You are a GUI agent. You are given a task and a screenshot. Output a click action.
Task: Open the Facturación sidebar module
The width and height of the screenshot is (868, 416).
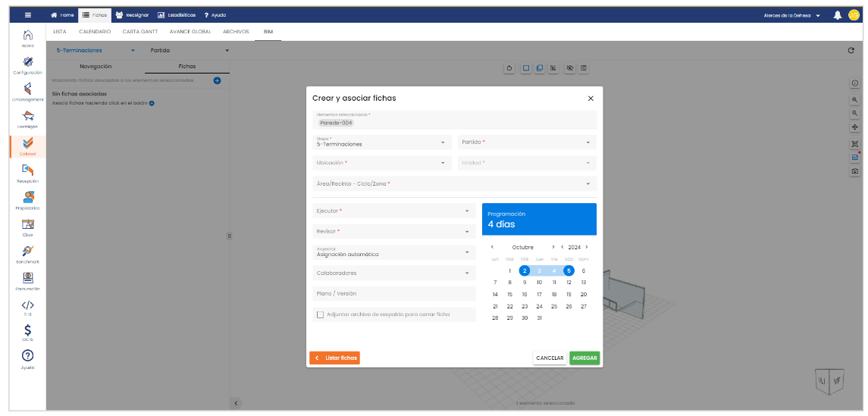pos(27,280)
